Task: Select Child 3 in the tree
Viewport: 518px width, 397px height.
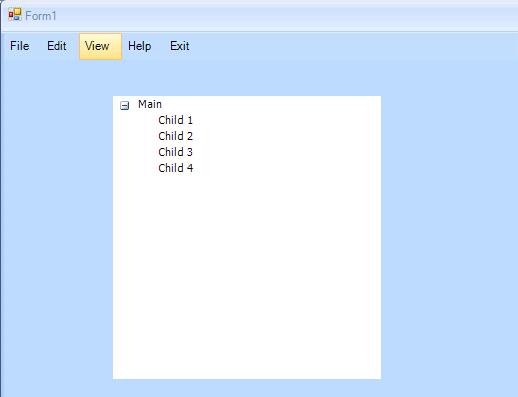Action: (x=176, y=152)
